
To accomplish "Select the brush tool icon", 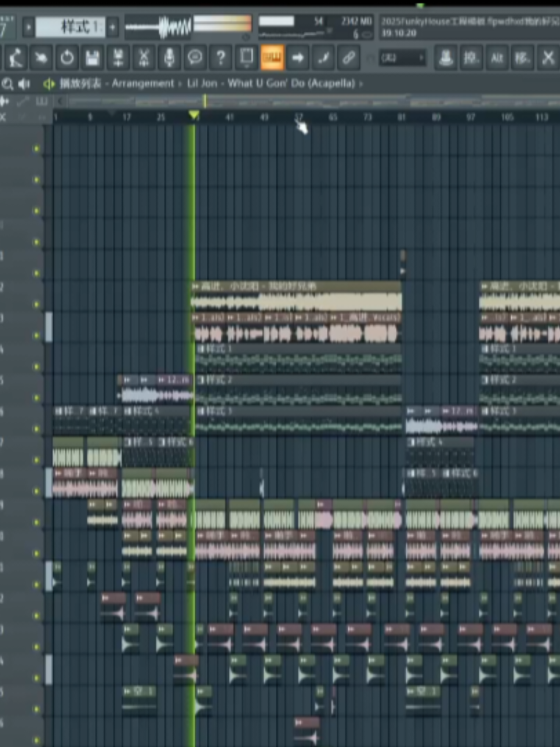I will (x=323, y=58).
